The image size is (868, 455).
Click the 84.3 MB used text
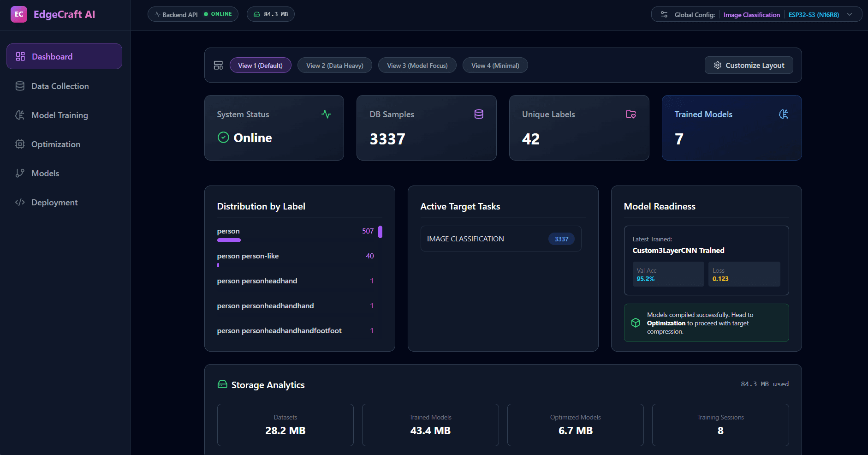[x=765, y=384]
